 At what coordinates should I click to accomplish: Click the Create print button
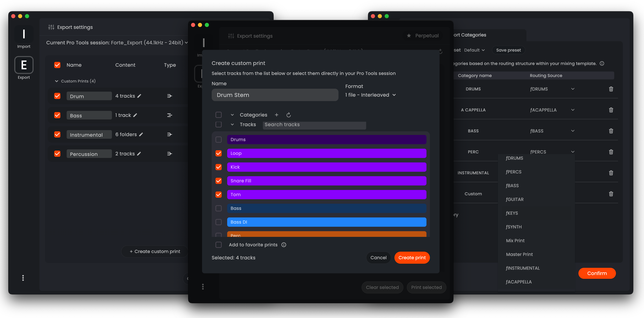click(412, 258)
